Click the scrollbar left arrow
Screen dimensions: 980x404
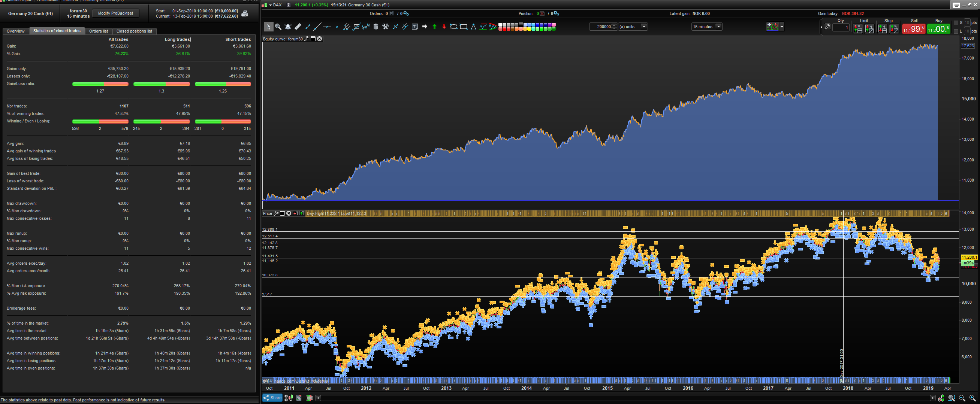tap(318, 398)
